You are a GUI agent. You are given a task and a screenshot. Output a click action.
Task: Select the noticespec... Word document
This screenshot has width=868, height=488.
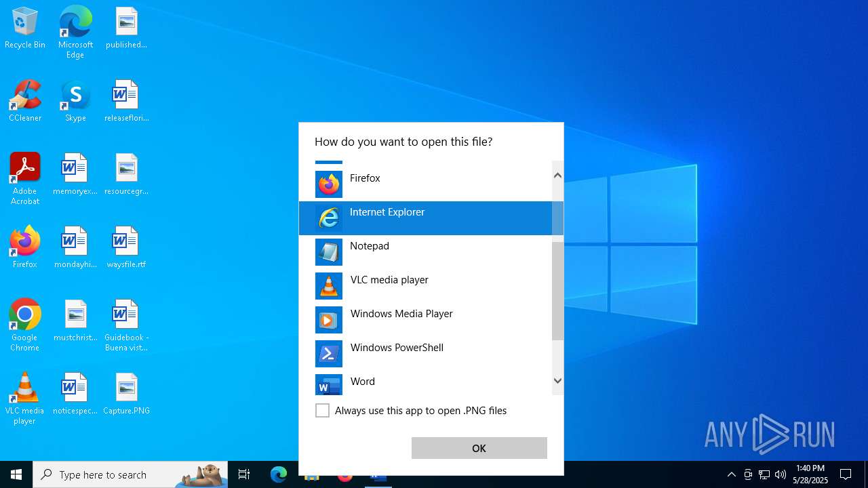(x=75, y=394)
